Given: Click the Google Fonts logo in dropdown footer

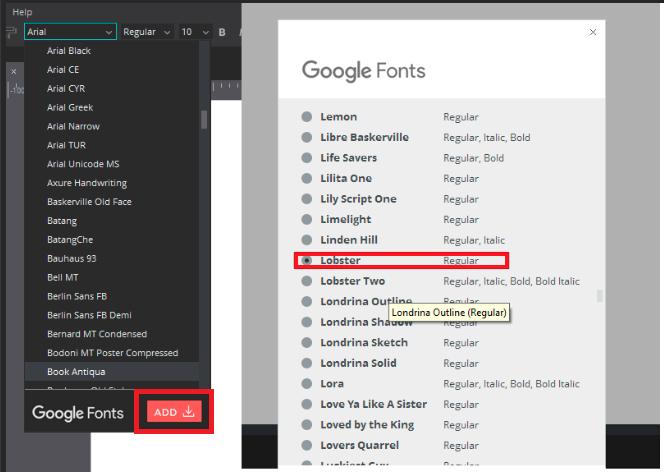Looking at the screenshot, I should pyautogui.click(x=78, y=412).
